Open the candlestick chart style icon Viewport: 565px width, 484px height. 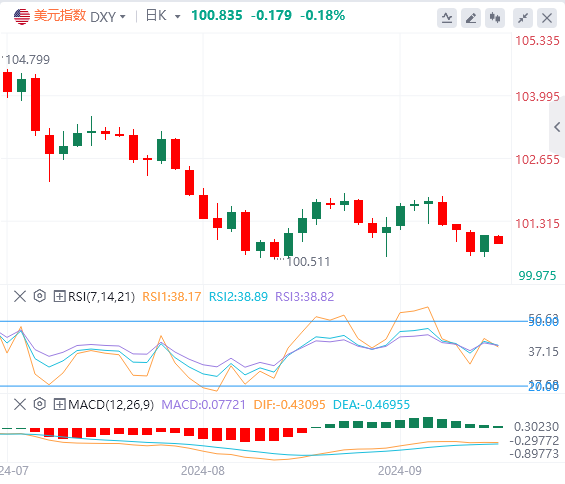coord(495,18)
